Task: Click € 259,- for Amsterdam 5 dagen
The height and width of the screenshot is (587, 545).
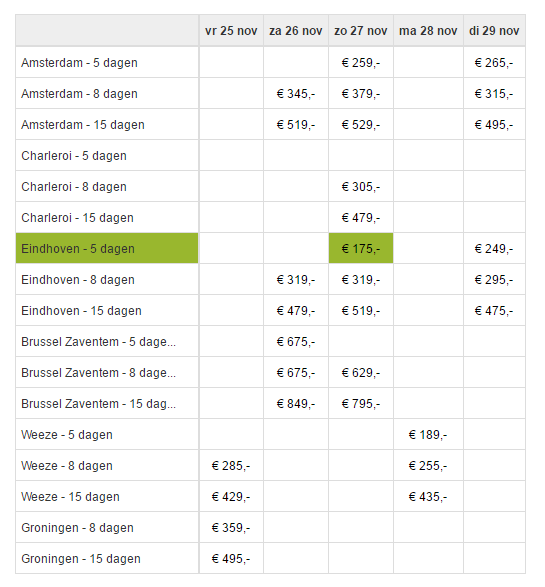Action: click(x=361, y=63)
